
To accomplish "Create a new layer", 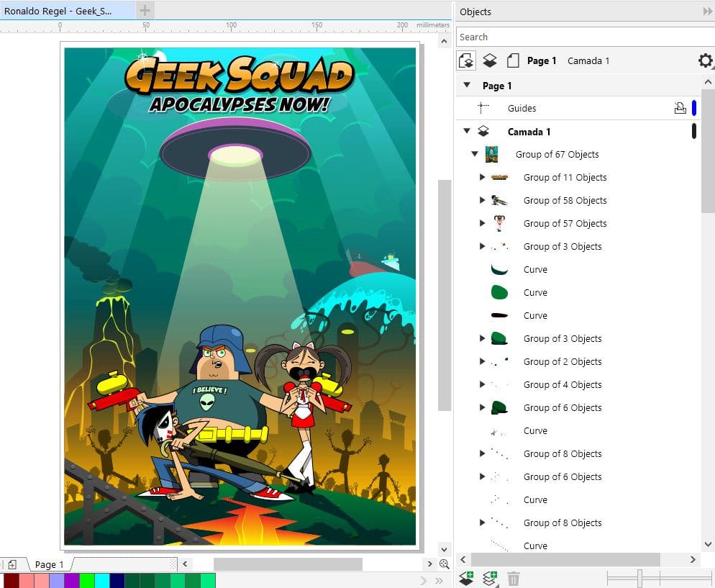I will (468, 578).
